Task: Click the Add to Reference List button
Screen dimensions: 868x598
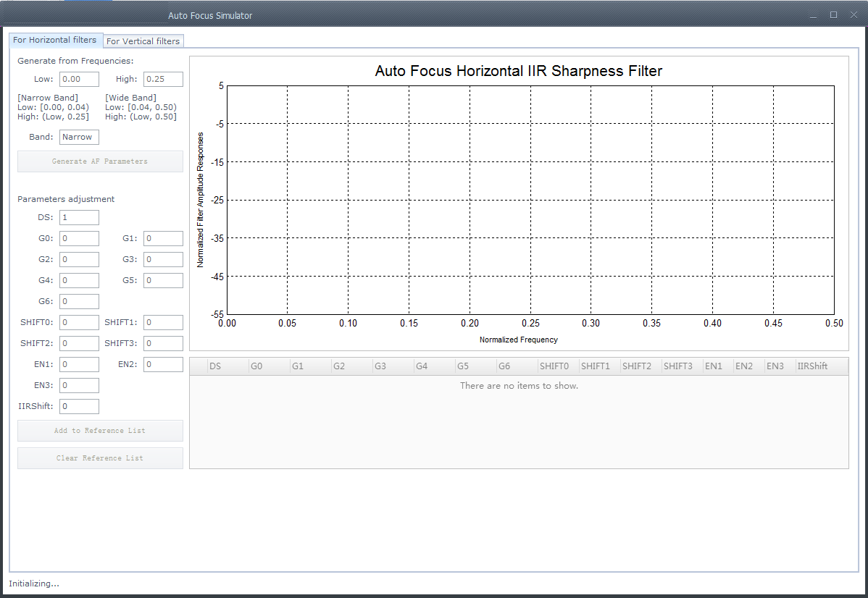Action: point(100,431)
